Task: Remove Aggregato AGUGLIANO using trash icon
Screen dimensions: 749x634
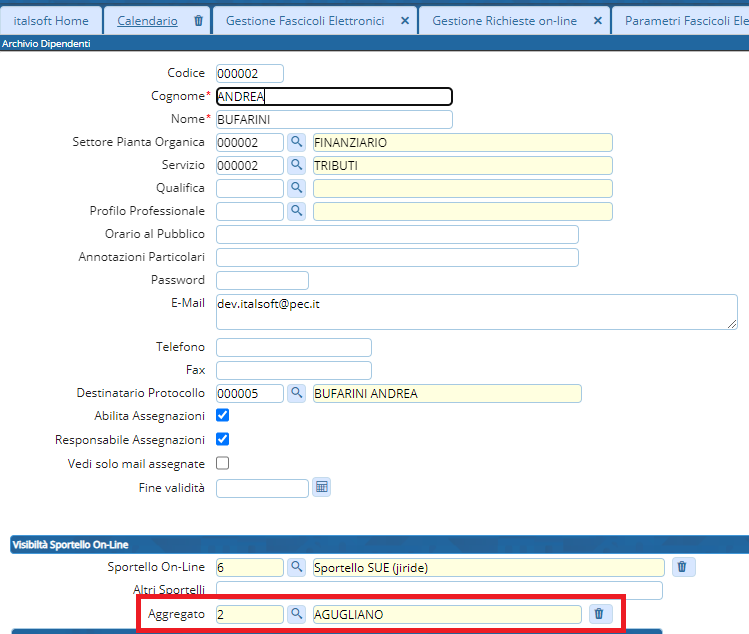Action: coord(599,614)
